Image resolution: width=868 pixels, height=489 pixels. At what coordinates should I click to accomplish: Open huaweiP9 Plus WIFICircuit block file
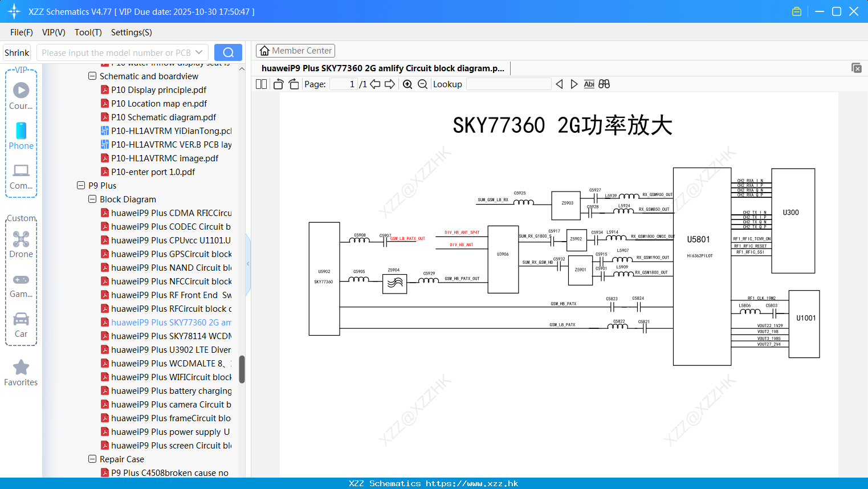point(166,377)
